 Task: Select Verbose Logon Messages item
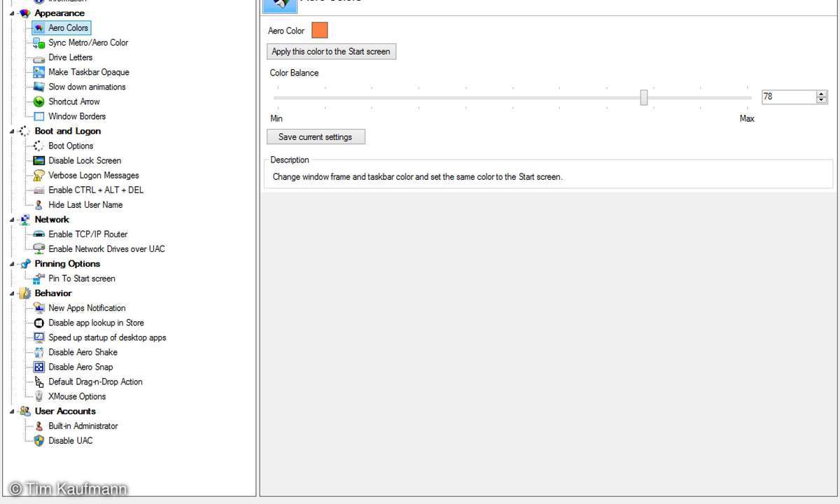click(x=94, y=175)
